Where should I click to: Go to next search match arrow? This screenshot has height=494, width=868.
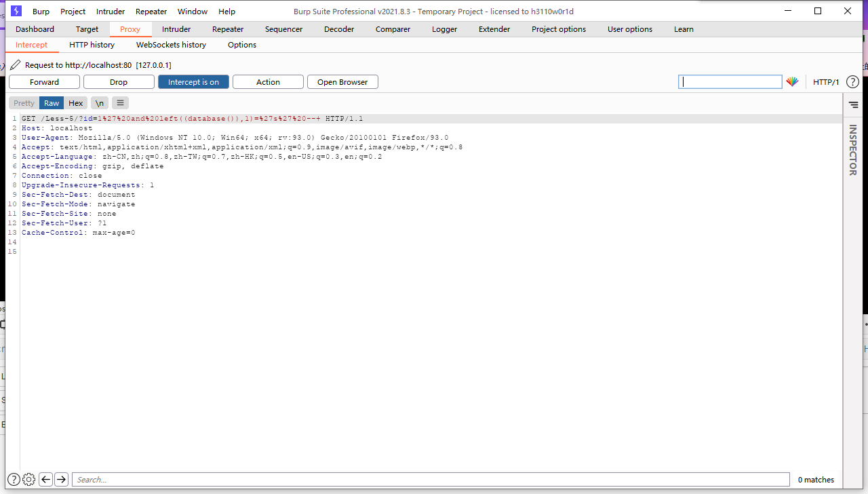(x=61, y=480)
